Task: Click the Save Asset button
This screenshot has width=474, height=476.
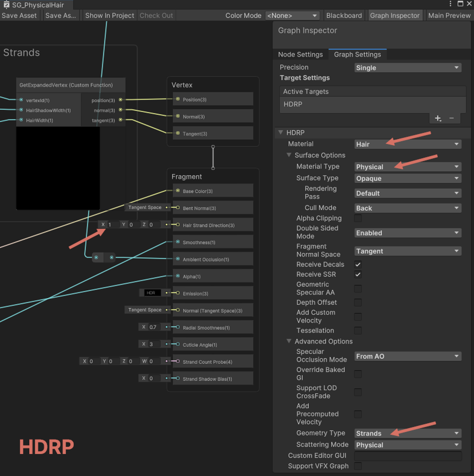Action: 19,15
